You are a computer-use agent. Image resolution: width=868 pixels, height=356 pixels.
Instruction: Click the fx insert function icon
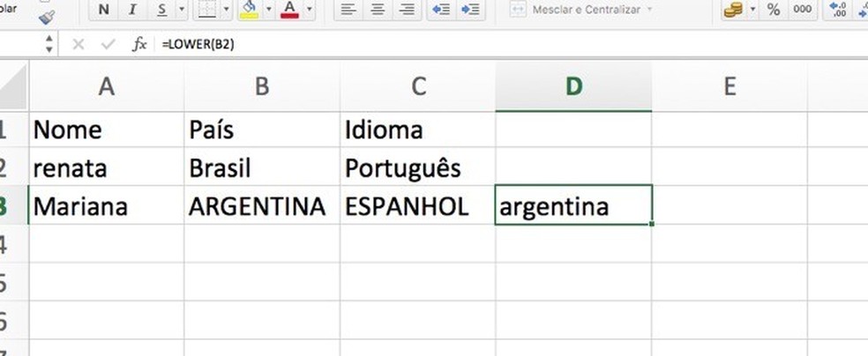139,43
